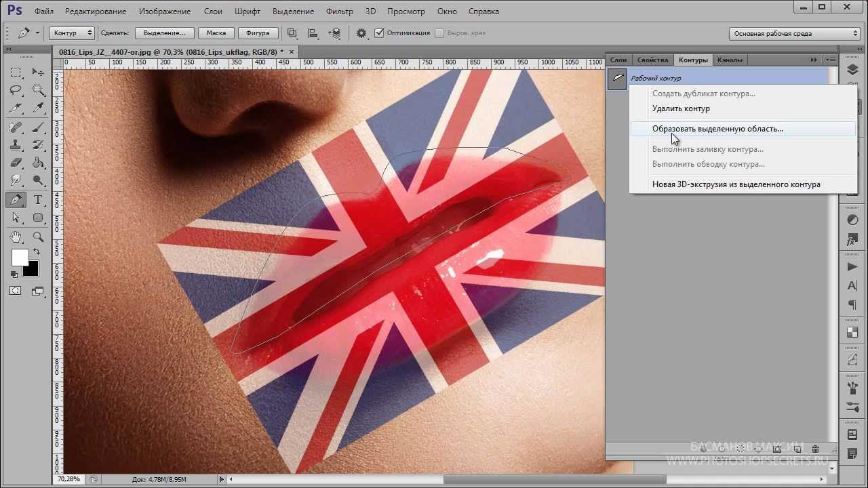Select the Path Selection arrow tool
868x488 pixels.
coord(16,218)
